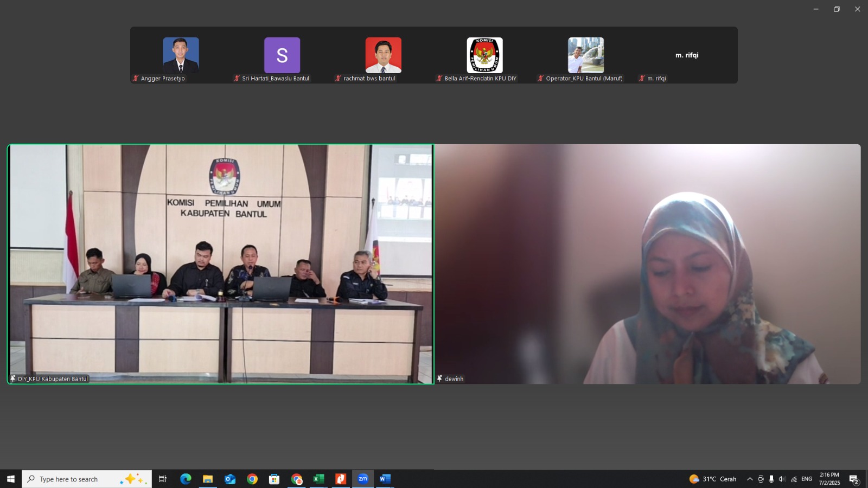Open the 31°C Cerah weather widget

click(x=713, y=479)
